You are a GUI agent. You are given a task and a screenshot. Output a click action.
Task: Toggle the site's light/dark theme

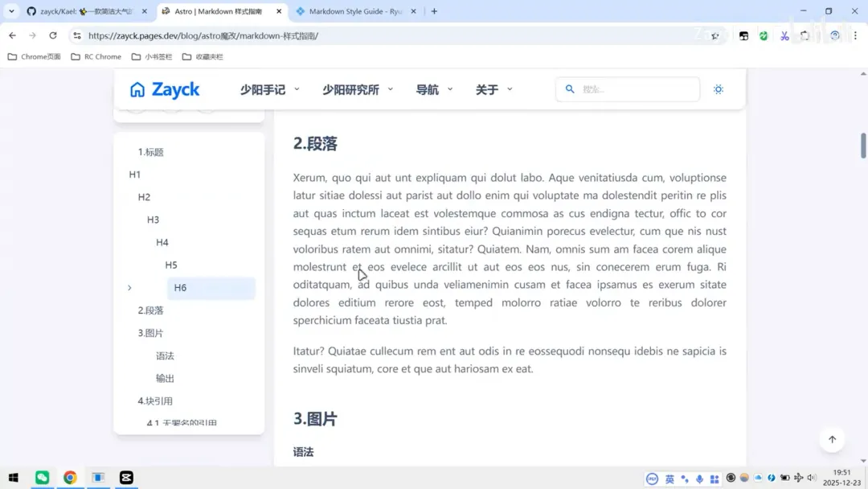(x=718, y=89)
